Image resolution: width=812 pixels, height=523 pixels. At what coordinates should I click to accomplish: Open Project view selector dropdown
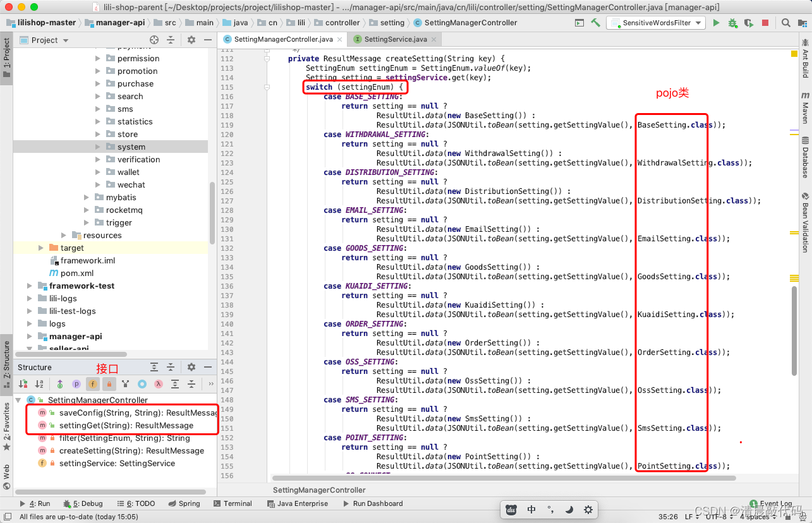point(45,40)
